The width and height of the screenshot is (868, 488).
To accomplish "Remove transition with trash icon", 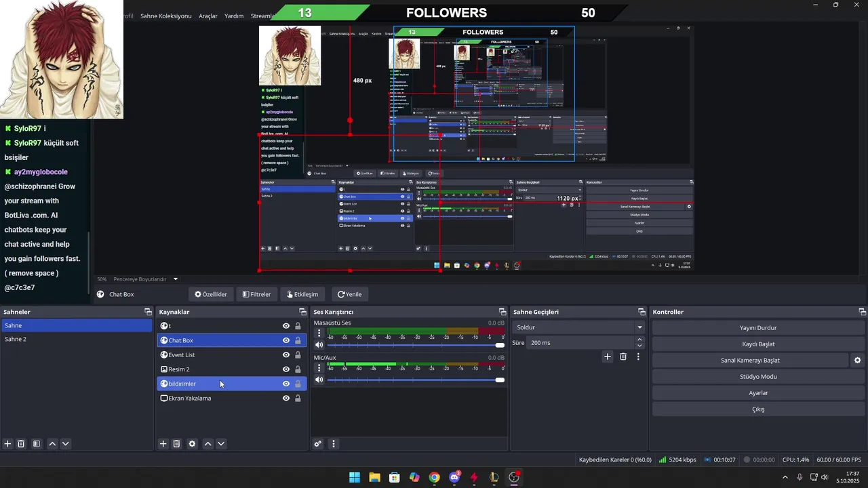I will pos(623,357).
